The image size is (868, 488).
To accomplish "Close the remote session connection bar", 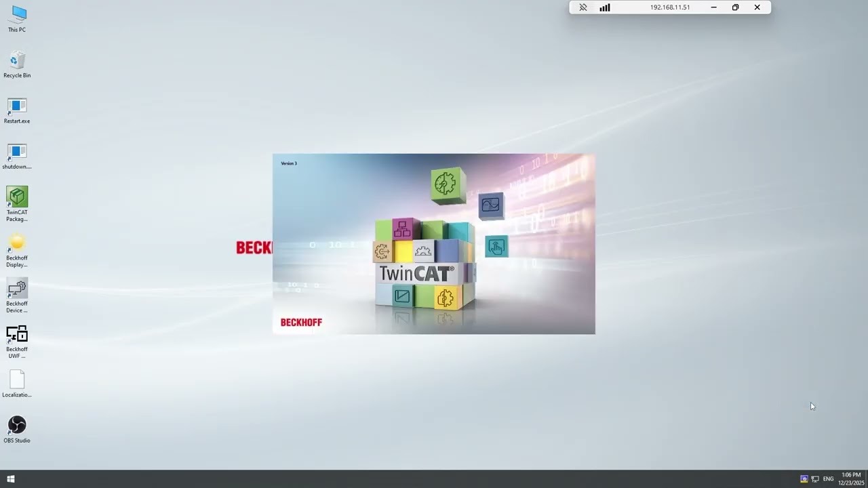I will tap(757, 7).
